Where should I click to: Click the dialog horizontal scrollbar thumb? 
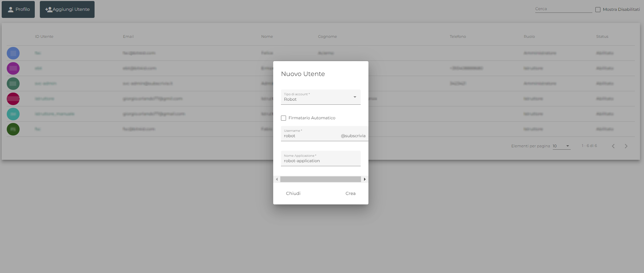point(320,179)
